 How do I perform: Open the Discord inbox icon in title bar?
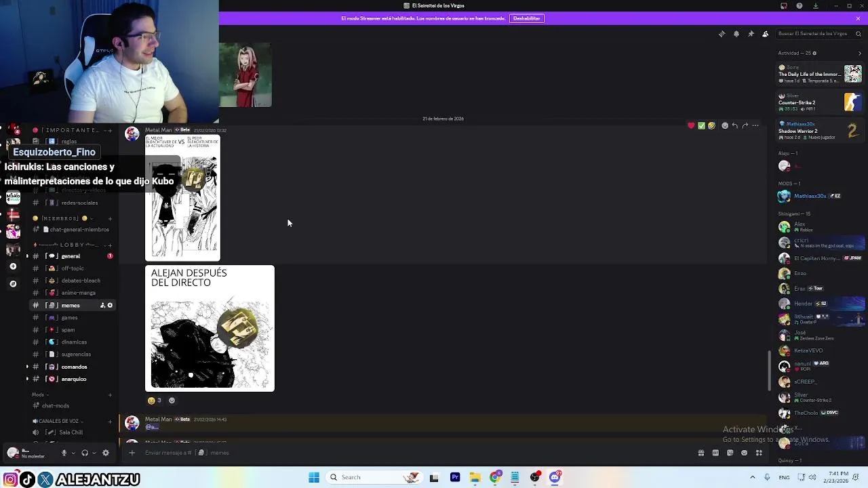pyautogui.click(x=784, y=6)
